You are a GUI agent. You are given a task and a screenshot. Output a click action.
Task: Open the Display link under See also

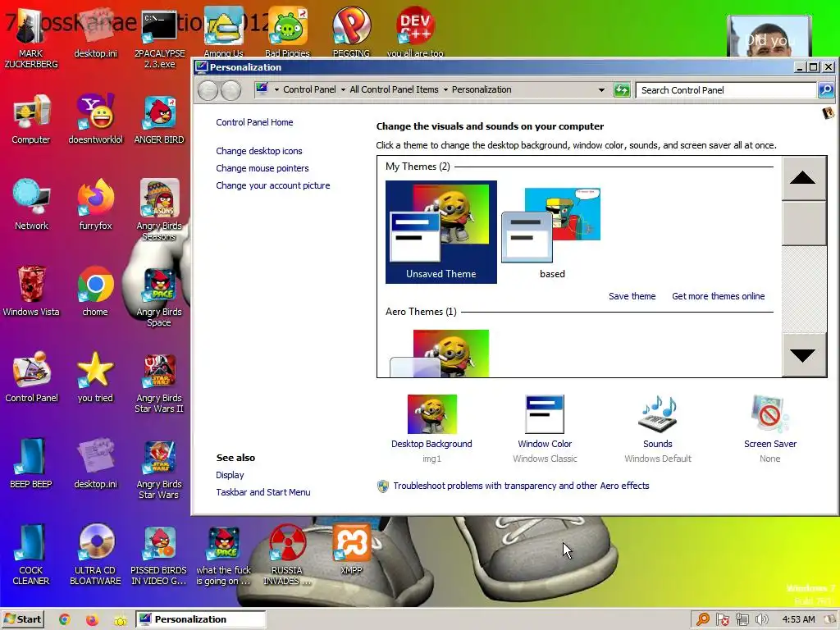pyautogui.click(x=230, y=475)
